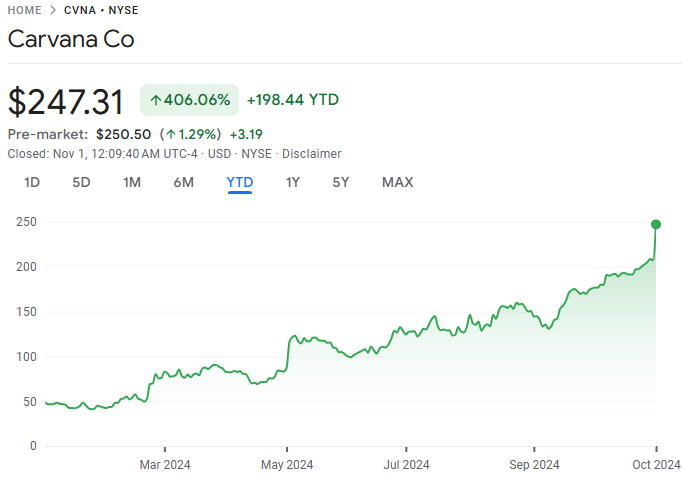
Task: Click the pre-market up arrow next to 1.29%
Action: (x=171, y=134)
